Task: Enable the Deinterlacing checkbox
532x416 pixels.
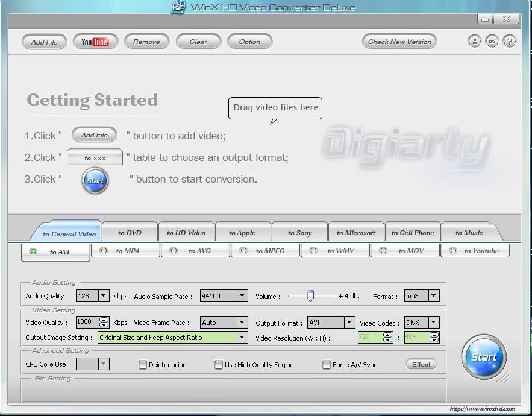Action: pyautogui.click(x=143, y=365)
